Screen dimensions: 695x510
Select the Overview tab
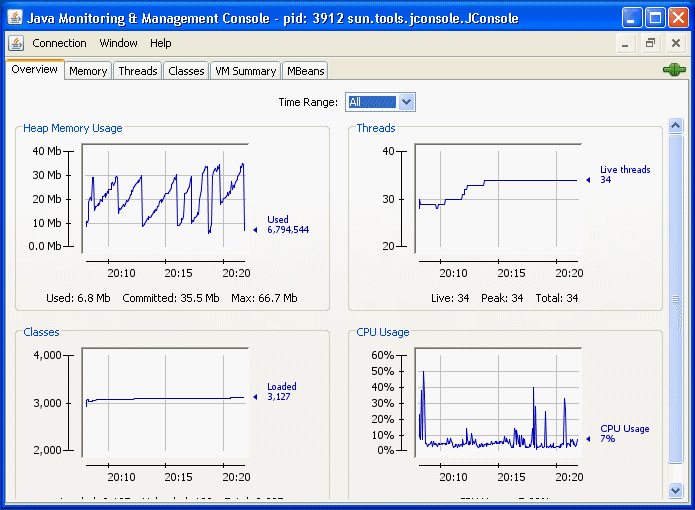34,70
